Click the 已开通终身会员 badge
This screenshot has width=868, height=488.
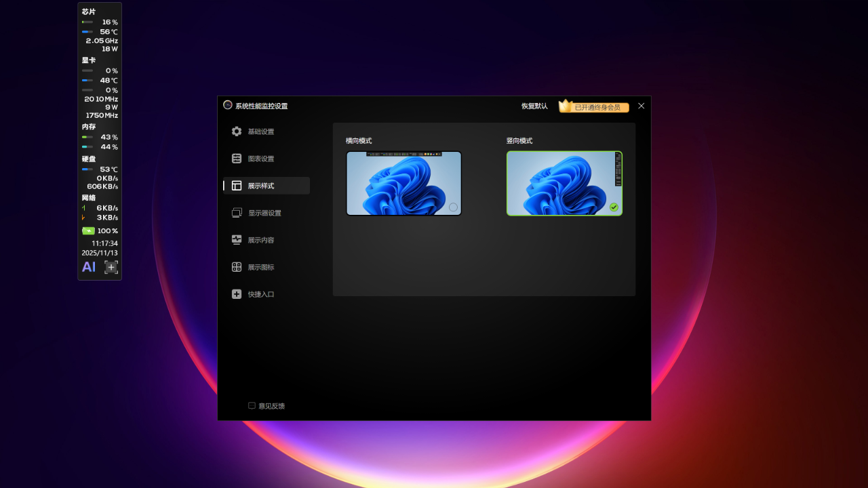[598, 107]
